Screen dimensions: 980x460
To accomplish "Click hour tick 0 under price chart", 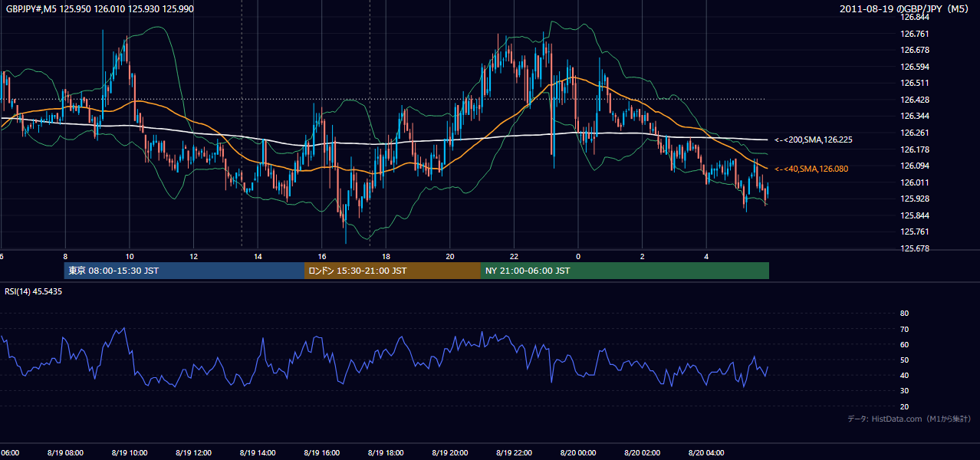I will [x=578, y=257].
